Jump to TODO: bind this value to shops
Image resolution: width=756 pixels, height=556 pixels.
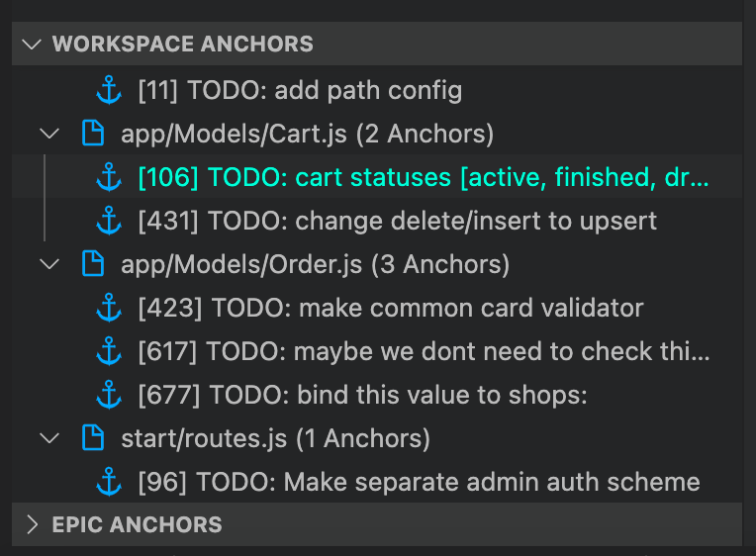(x=363, y=395)
